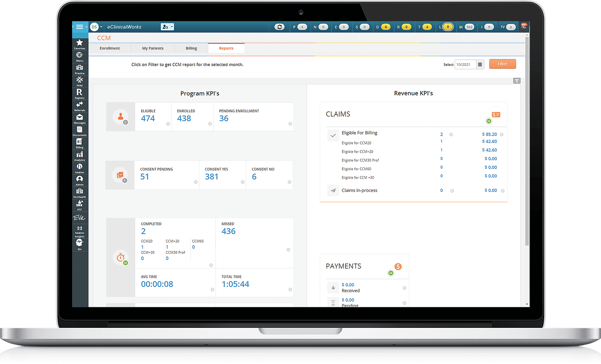Click the hamburger menu icon
601x364 pixels.
(79, 27)
